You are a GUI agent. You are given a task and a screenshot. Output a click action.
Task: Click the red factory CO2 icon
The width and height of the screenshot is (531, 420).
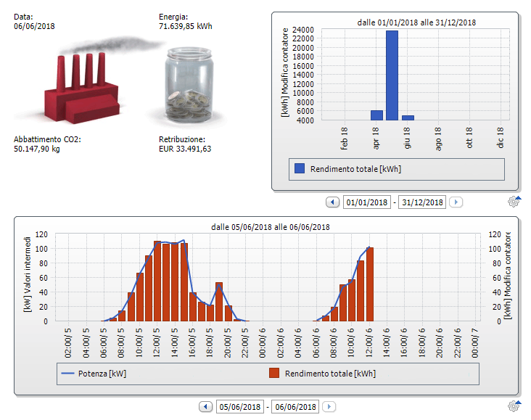coord(82,87)
